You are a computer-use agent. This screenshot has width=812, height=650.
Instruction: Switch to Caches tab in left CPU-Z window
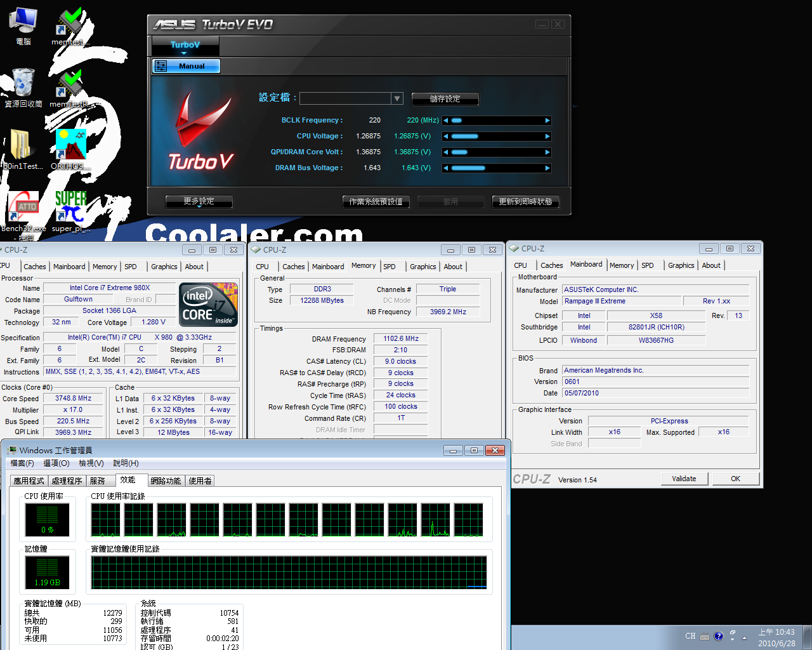[x=35, y=267]
